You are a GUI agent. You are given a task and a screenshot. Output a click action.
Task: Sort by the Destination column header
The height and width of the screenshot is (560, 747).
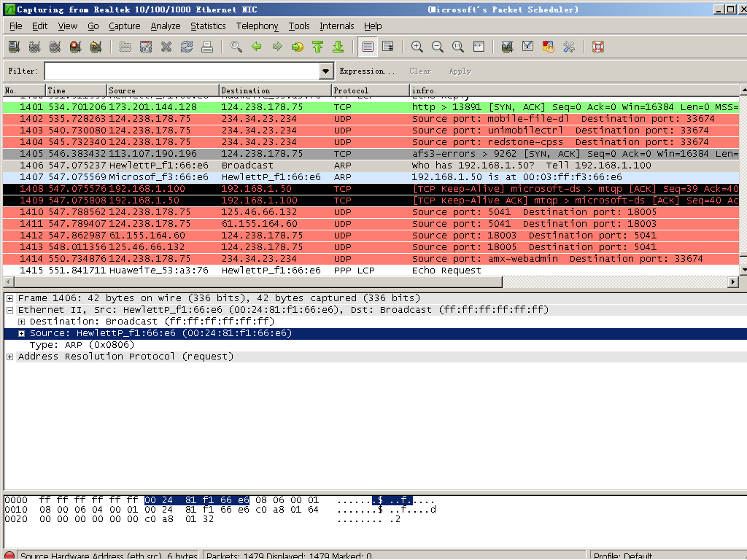click(275, 90)
